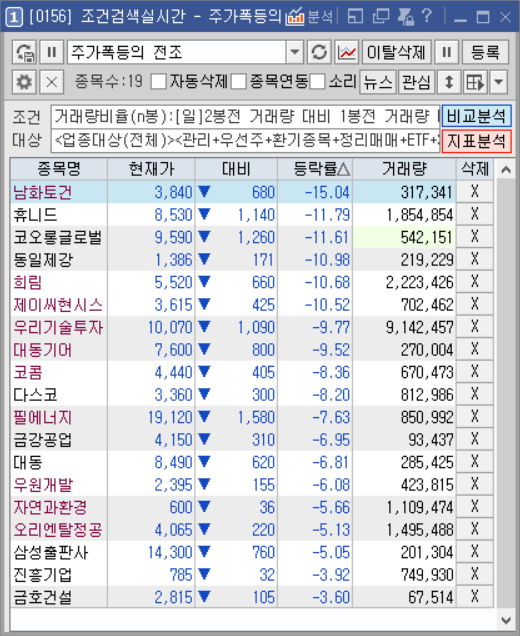Enable 자동삭제 checkbox

point(158,82)
